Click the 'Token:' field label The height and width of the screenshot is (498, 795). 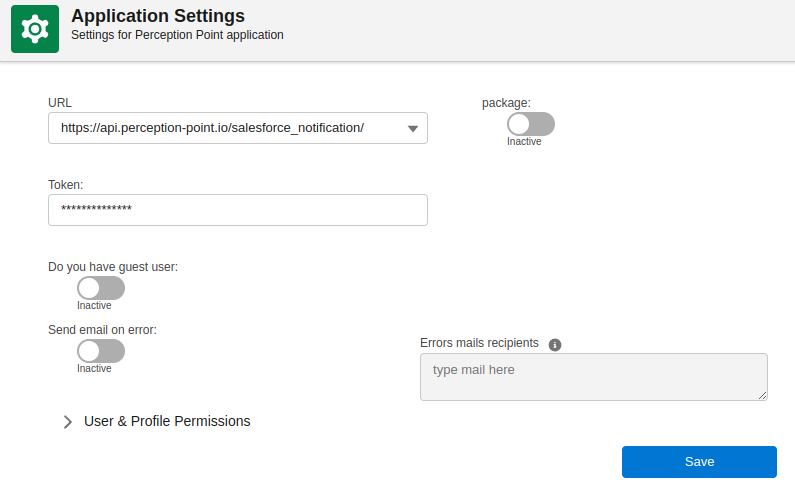pos(65,185)
